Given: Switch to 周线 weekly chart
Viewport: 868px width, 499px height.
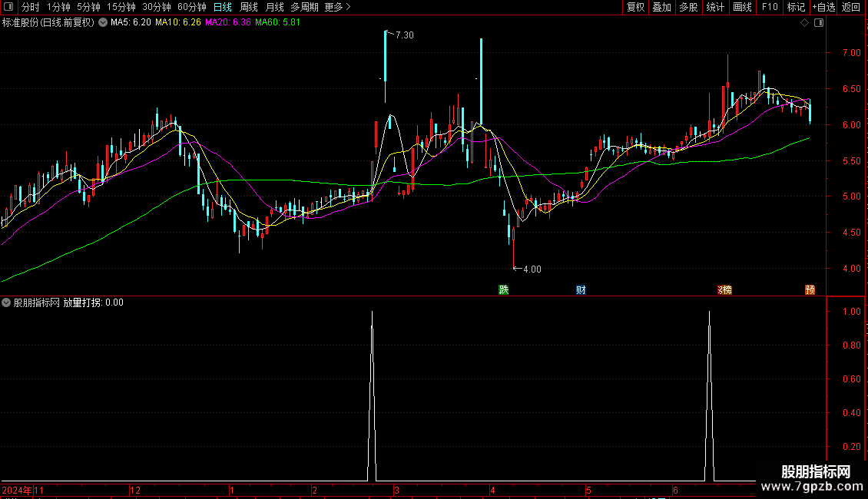Looking at the screenshot, I should point(249,7).
